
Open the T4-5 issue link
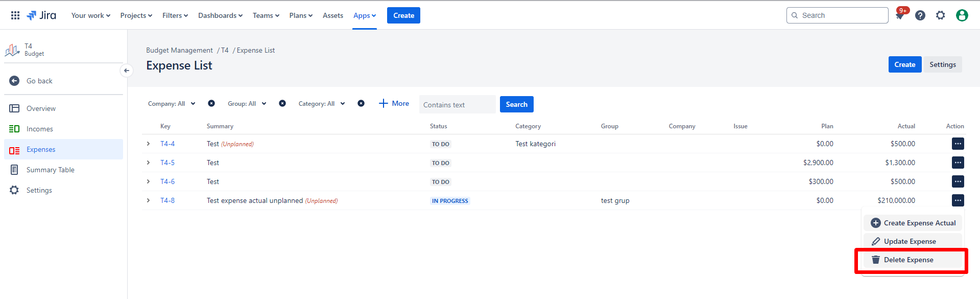click(x=168, y=163)
